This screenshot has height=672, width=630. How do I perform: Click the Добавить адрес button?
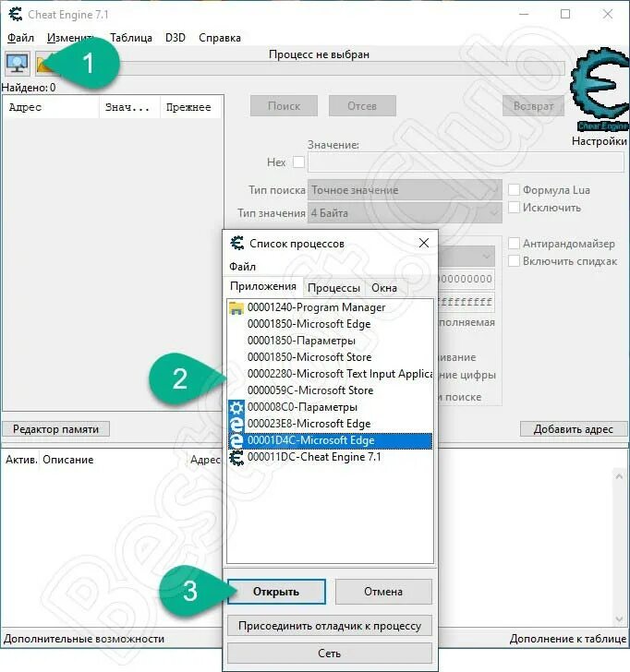coord(574,429)
